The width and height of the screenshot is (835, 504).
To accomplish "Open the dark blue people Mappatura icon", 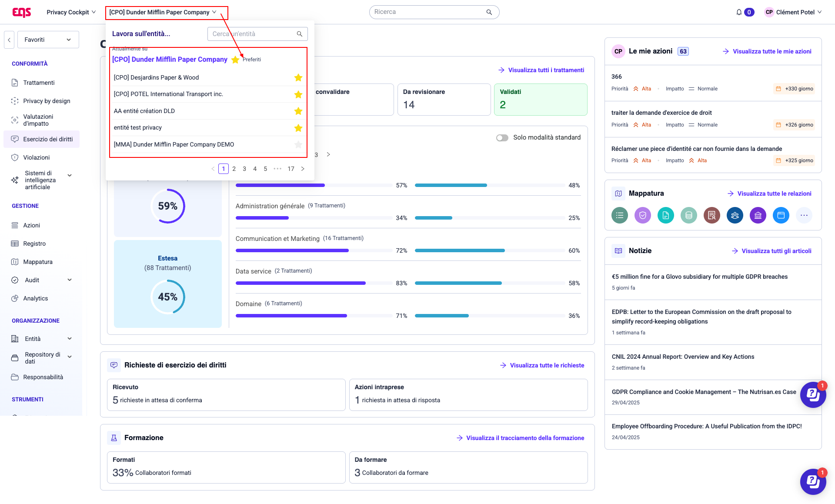I will (735, 215).
